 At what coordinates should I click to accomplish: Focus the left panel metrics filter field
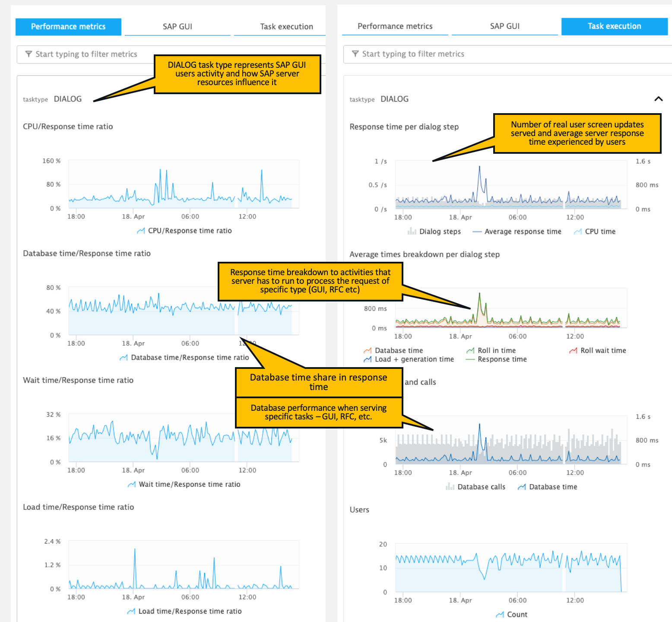(x=171, y=54)
